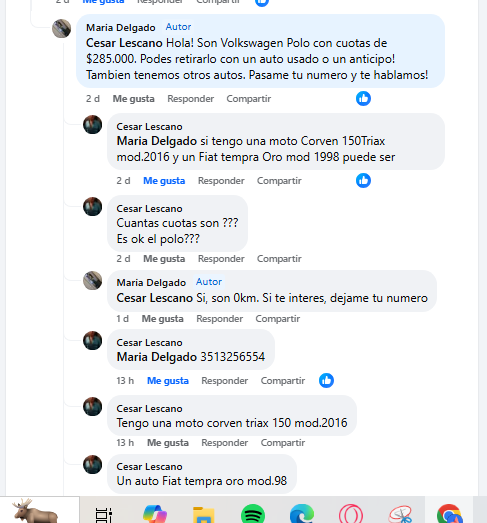Open Task View from the taskbar

[104, 515]
